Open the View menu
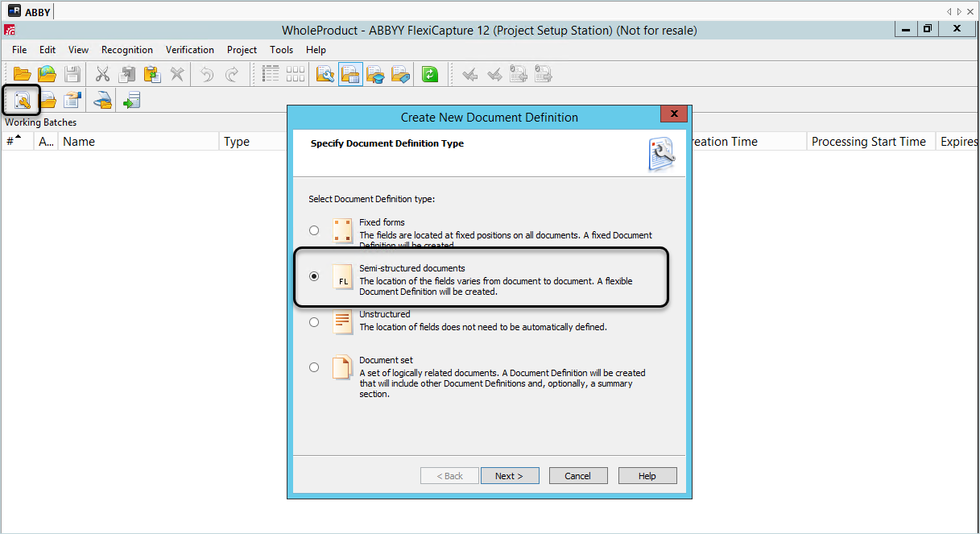This screenshot has width=980, height=534. 79,50
